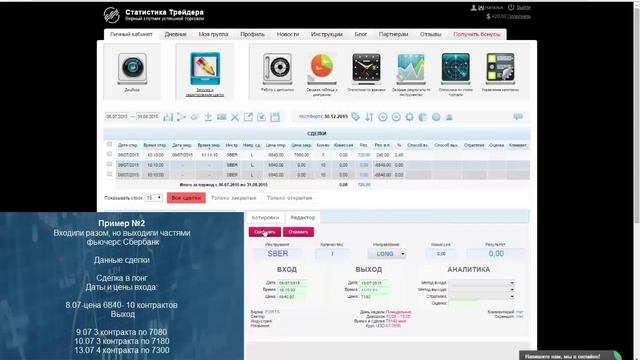Open the Личный кабинет tab

point(131,34)
